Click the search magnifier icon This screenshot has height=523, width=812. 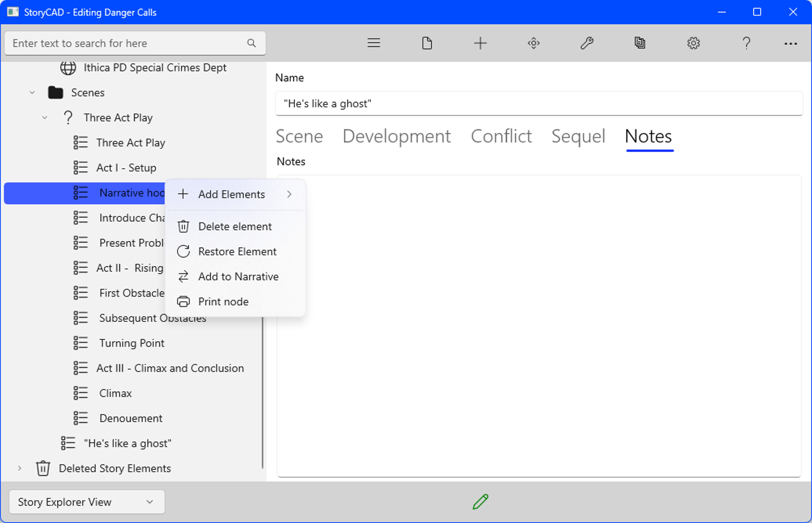pos(251,43)
